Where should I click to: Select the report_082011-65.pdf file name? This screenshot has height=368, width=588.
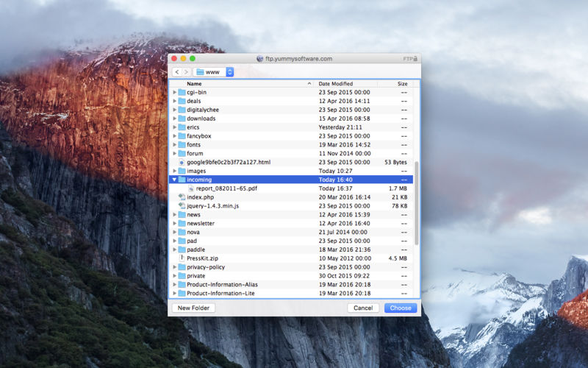pos(226,188)
